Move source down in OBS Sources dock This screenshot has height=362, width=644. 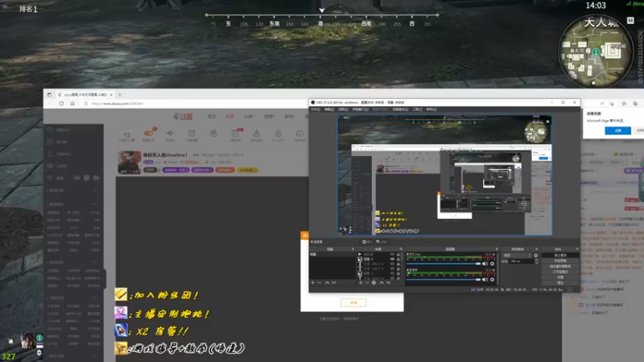(388, 283)
